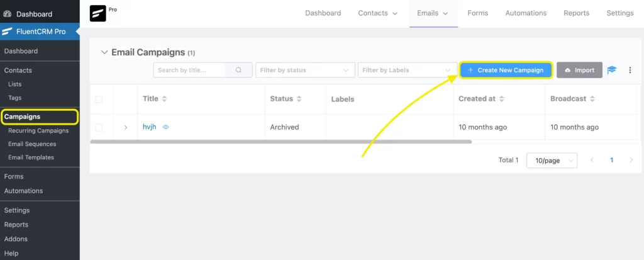
Task: Click the Search by title input field
Action: pyautogui.click(x=190, y=70)
